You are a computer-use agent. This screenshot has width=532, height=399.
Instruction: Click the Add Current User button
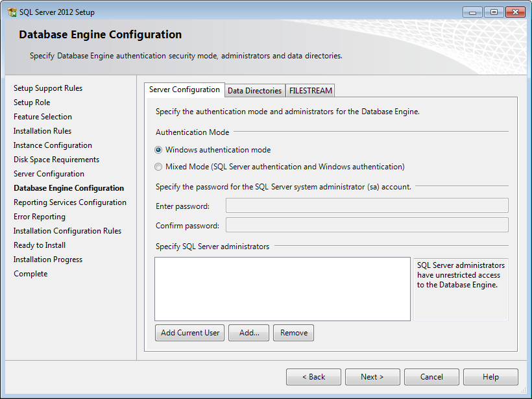point(190,333)
